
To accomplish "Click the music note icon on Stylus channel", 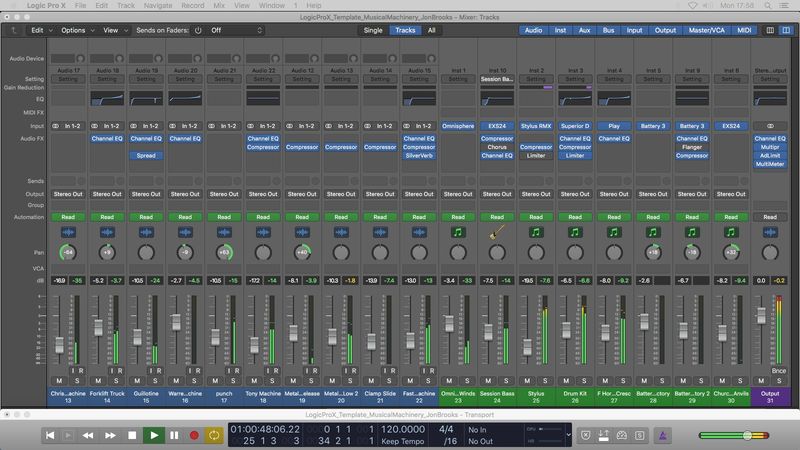I will 536,232.
